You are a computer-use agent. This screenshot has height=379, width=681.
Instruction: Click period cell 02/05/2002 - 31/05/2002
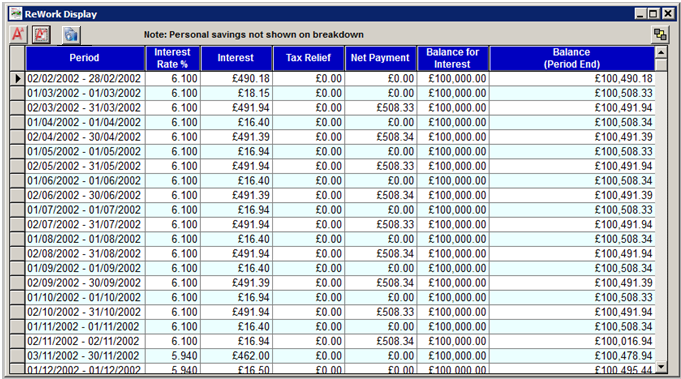(85, 166)
